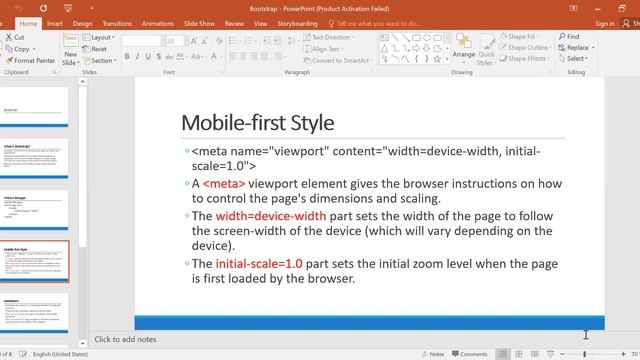
Task: Open Text Direction dropdown
Action: point(329,37)
